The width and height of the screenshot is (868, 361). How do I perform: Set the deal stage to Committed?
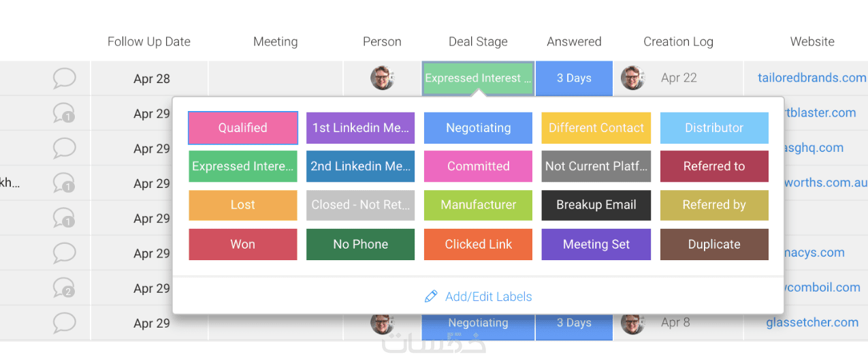point(478,167)
